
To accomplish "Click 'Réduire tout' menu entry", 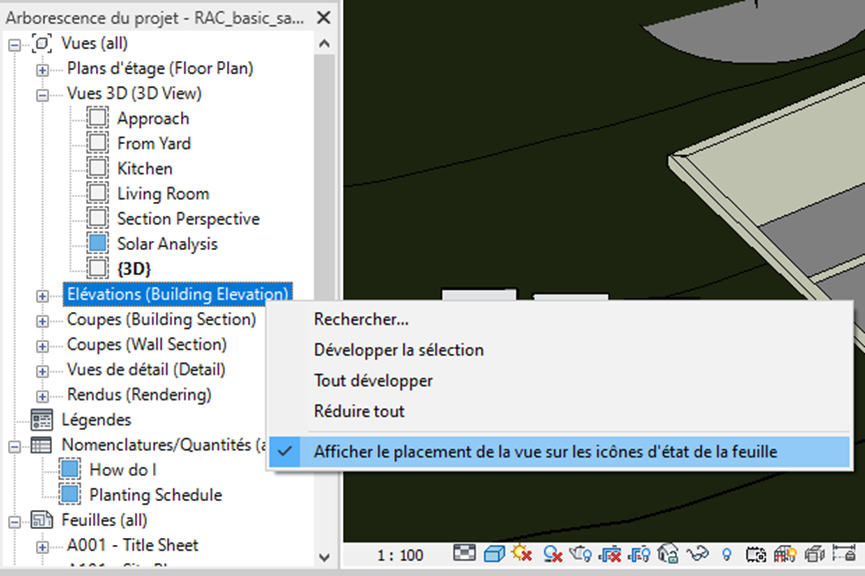I will coord(359,411).
